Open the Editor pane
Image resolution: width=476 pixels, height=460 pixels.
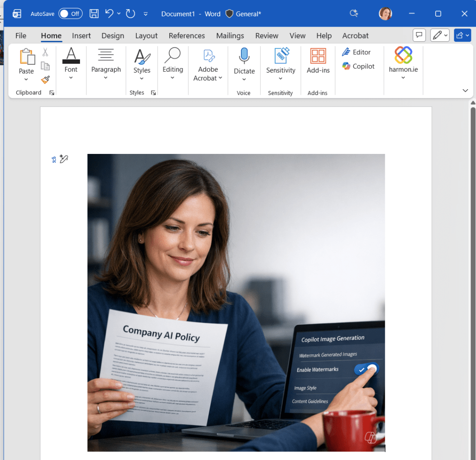(358, 52)
